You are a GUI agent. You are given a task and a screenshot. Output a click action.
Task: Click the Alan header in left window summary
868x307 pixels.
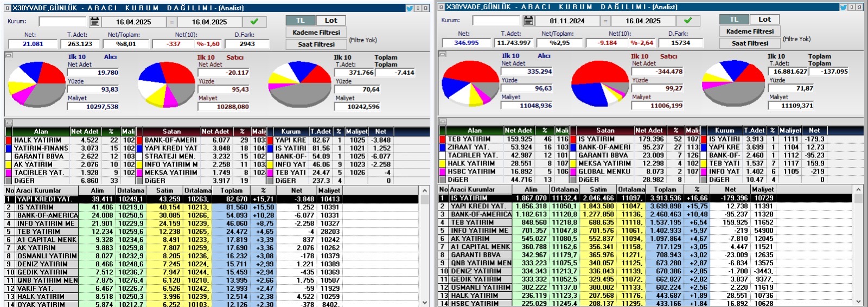click(41, 132)
